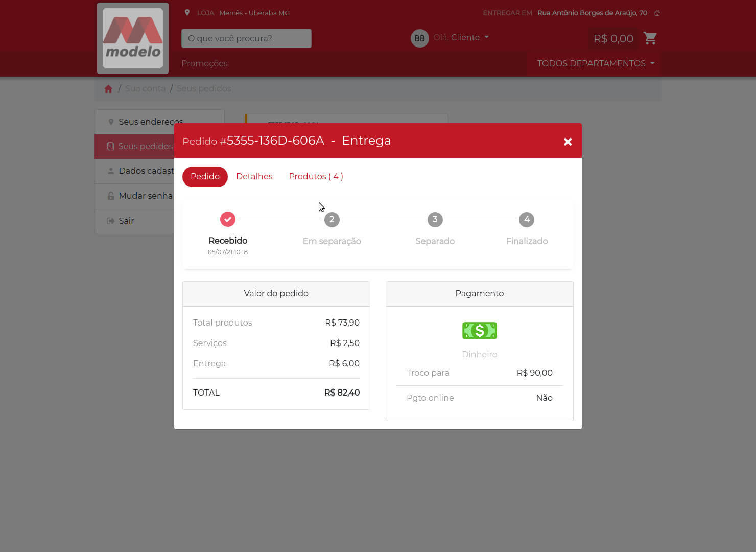
Task: Open the Olá, Cliente account dropdown
Action: (x=461, y=37)
